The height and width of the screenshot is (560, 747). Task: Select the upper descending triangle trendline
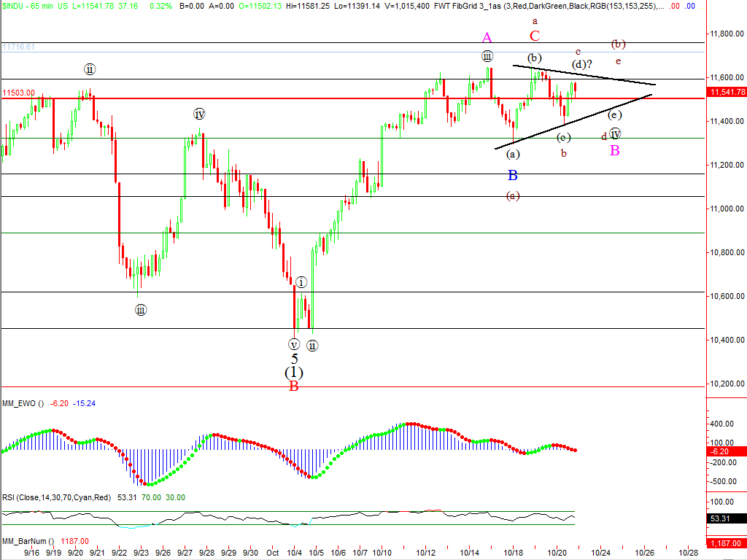click(x=584, y=75)
